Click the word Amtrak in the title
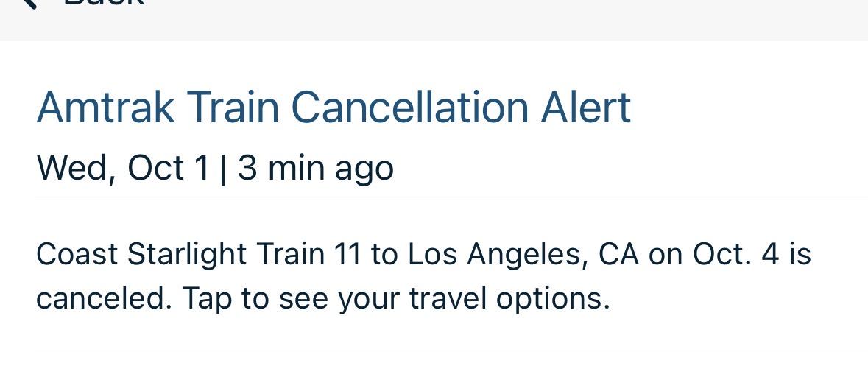 [x=105, y=108]
